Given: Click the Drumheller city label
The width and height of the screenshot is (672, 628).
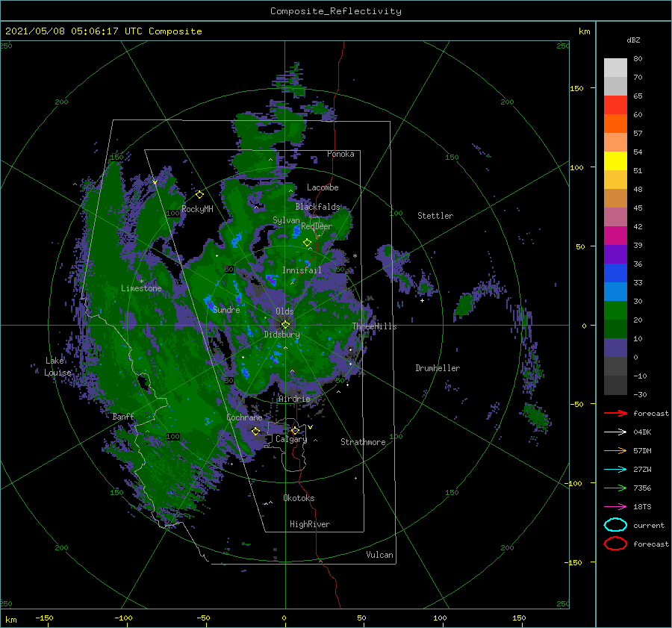Looking at the screenshot, I should click(437, 368).
